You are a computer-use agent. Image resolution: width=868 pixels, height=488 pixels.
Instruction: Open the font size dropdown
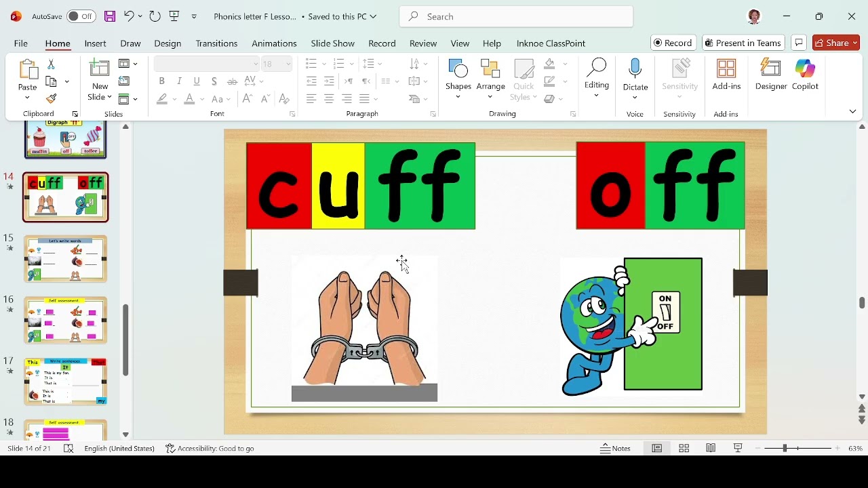288,64
